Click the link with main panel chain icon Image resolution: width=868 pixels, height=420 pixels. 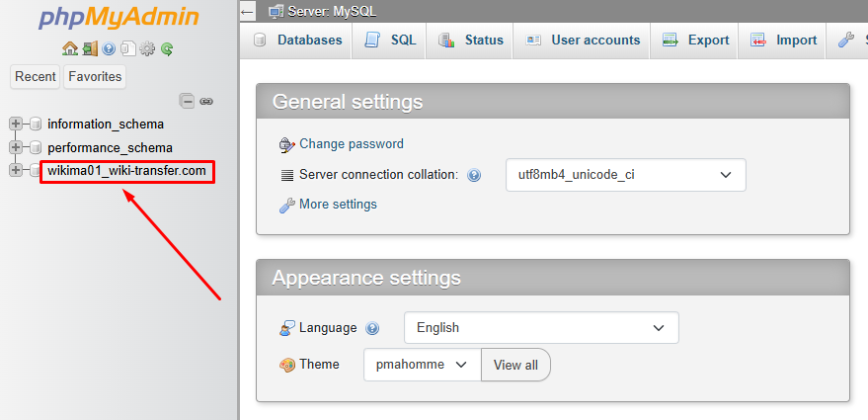coord(206,102)
